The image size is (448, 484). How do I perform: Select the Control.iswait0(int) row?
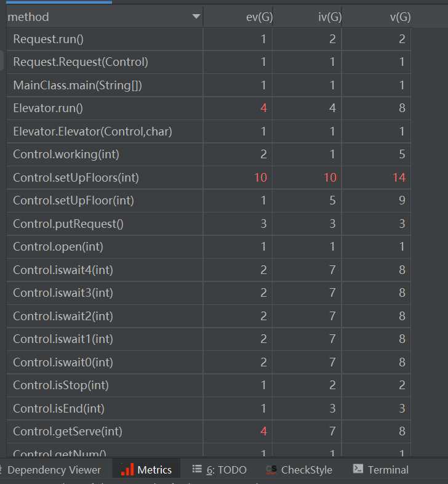63,362
